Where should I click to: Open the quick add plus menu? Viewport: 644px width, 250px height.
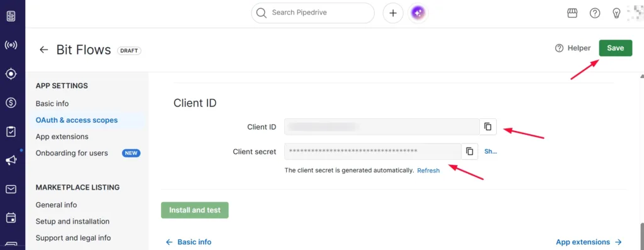click(x=393, y=13)
